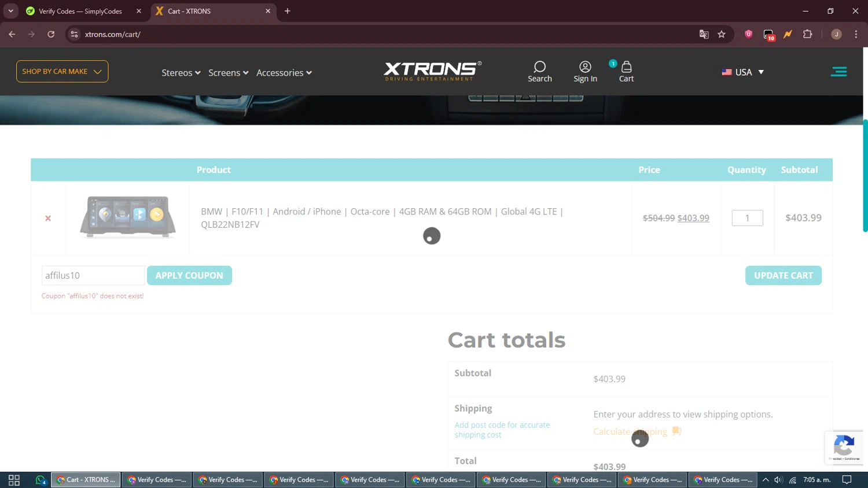
Task: Open WhatsApp from taskbar
Action: [x=41, y=480]
